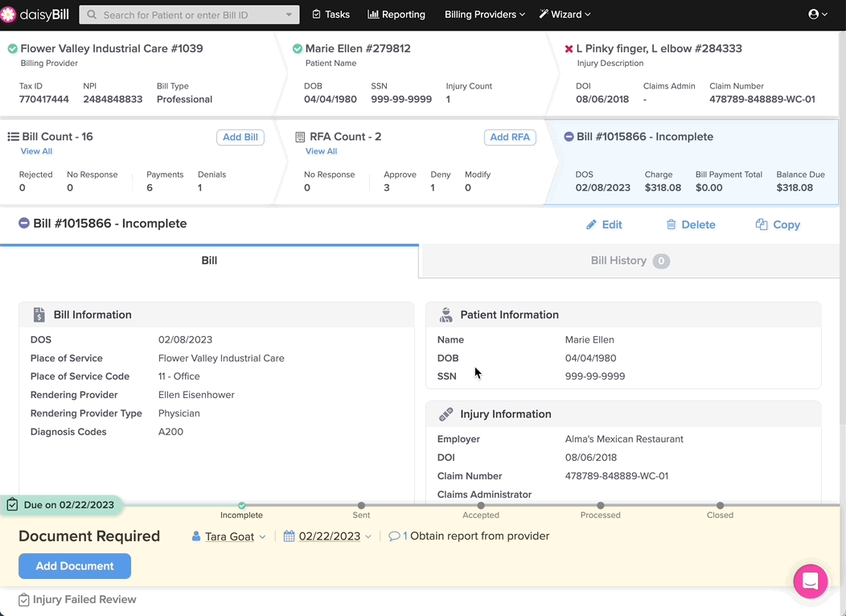This screenshot has height=616, width=846.
Task: Switch to the Bill tab
Action: [209, 261]
